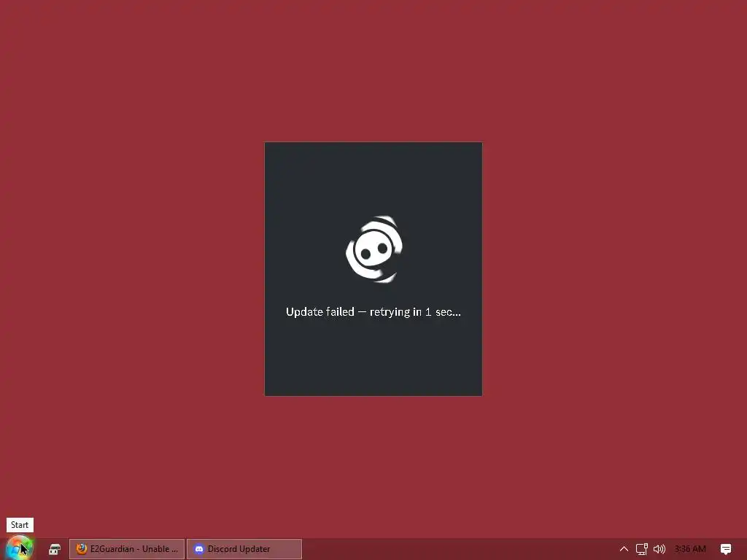This screenshot has width=747, height=560.
Task: Click the Discord icon on Discord Updater button
Action: 198,549
